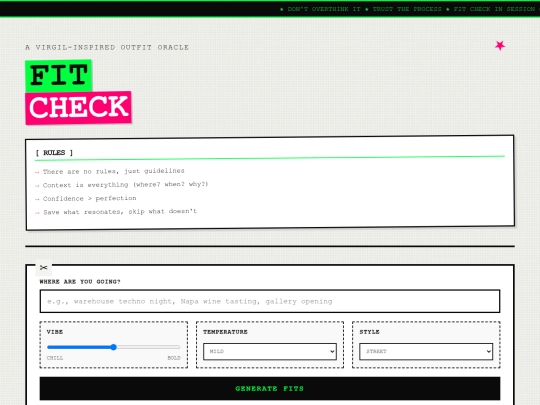The image size is (540, 405).
Task: Click the FIT green logo block
Action: [x=59, y=75]
